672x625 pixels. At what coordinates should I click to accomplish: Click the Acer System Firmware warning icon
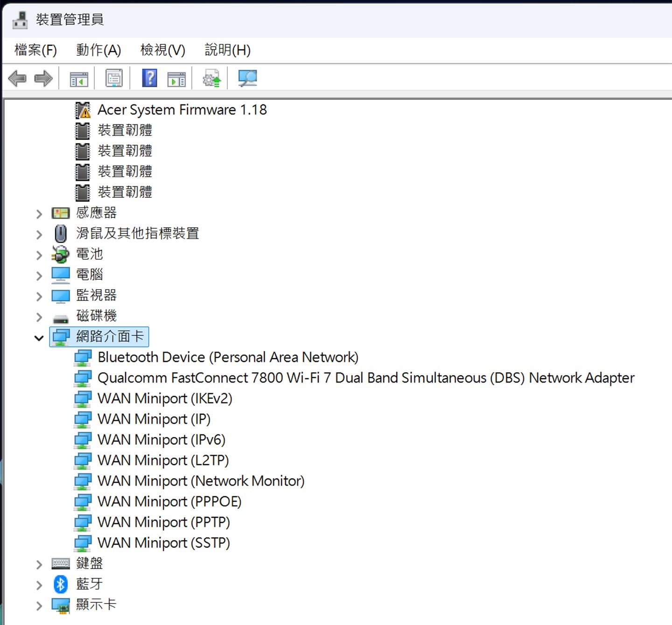point(83,110)
